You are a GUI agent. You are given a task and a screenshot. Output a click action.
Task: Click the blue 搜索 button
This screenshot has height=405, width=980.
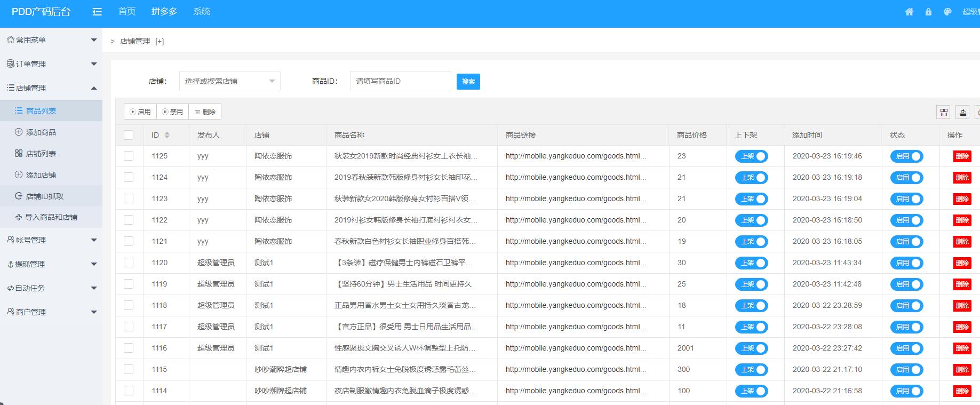click(468, 82)
